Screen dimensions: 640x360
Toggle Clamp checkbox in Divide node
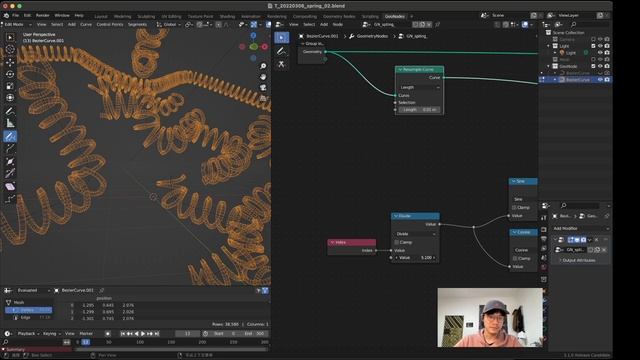396,242
